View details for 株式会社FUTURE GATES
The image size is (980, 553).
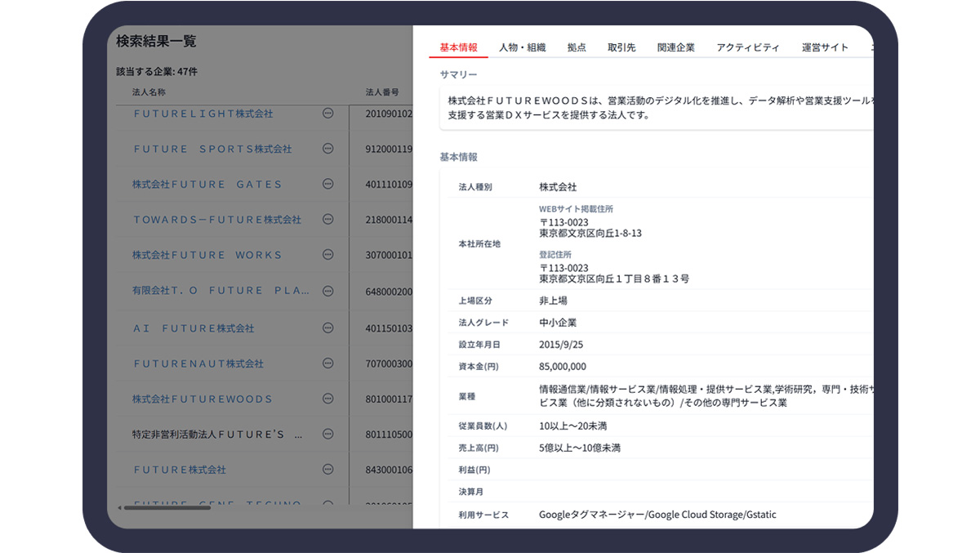tap(208, 184)
